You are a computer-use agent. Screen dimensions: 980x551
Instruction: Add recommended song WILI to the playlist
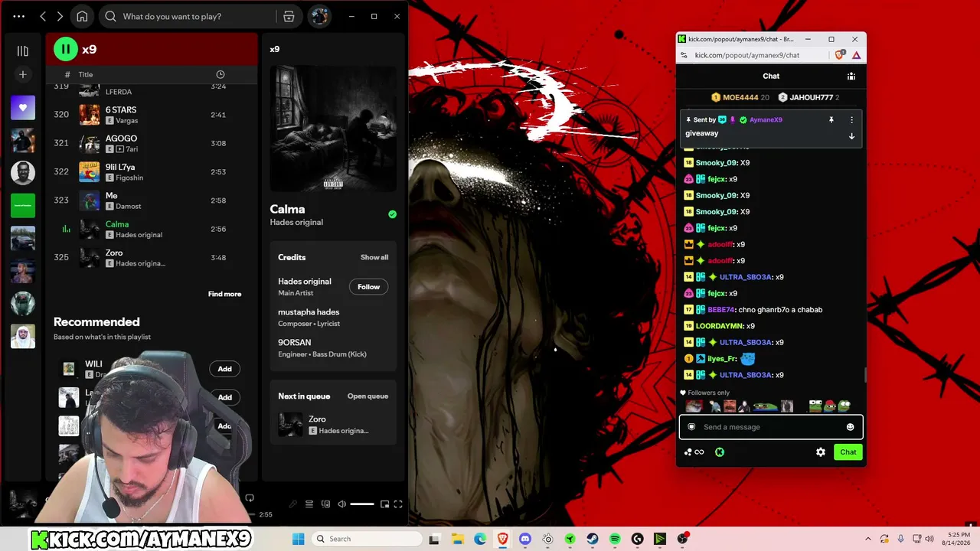click(224, 369)
